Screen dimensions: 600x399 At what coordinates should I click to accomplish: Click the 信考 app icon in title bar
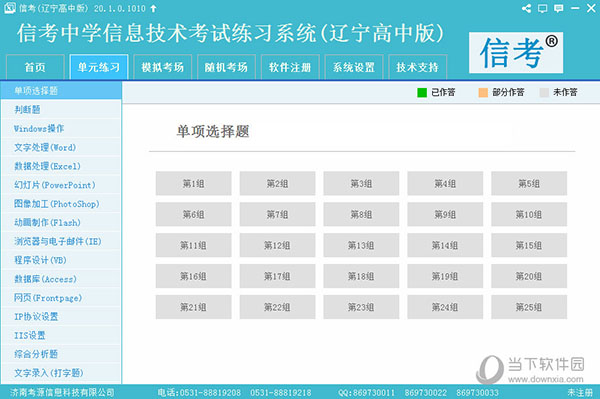click(x=10, y=8)
